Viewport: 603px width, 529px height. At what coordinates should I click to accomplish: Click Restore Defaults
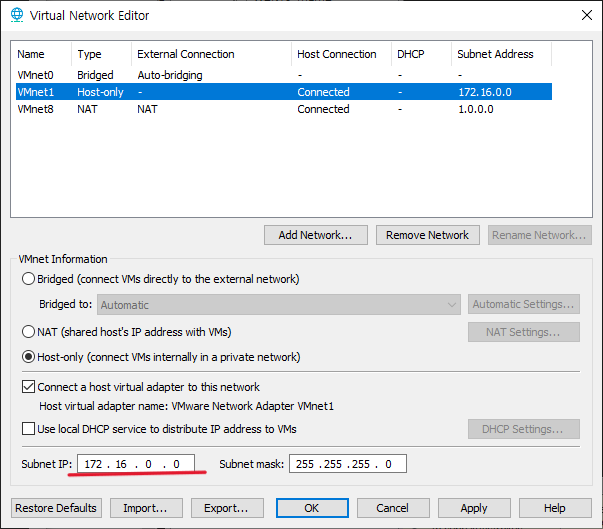pos(56,508)
